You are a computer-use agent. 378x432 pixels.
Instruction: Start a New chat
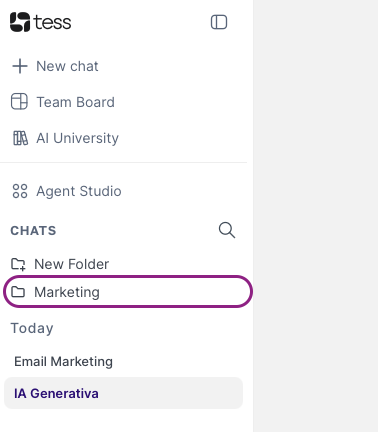[67, 66]
